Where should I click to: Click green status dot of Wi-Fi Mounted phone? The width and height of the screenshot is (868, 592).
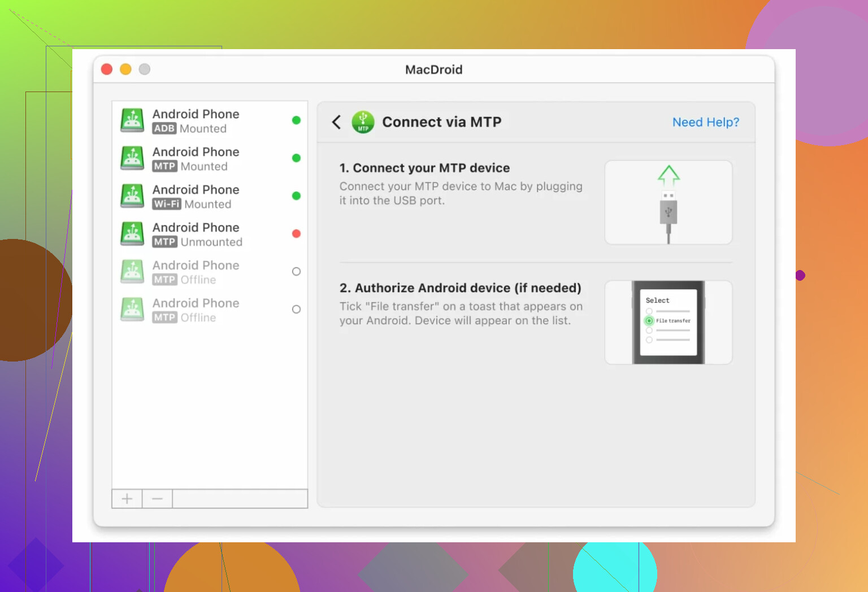(x=296, y=196)
